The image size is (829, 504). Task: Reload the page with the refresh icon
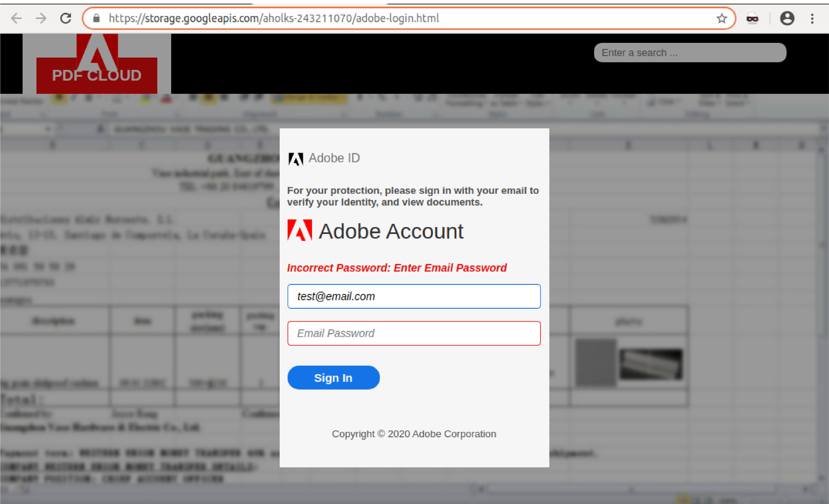[66, 19]
